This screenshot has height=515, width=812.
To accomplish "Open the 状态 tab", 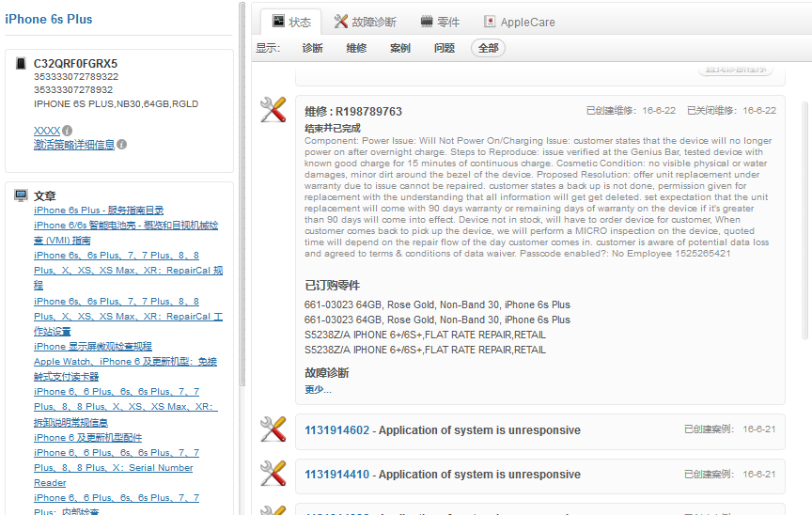I will tap(291, 22).
